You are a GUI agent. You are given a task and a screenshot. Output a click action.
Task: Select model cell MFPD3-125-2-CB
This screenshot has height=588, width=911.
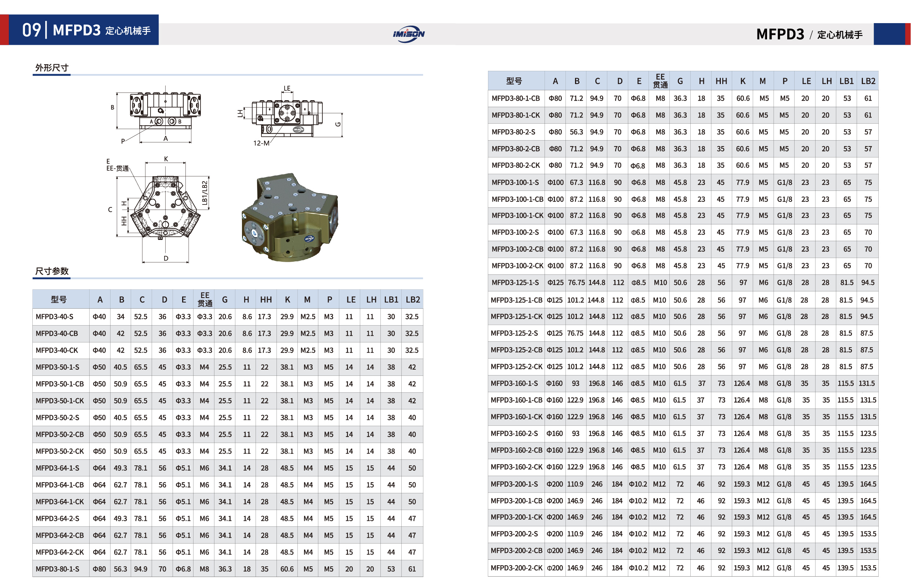(516, 350)
